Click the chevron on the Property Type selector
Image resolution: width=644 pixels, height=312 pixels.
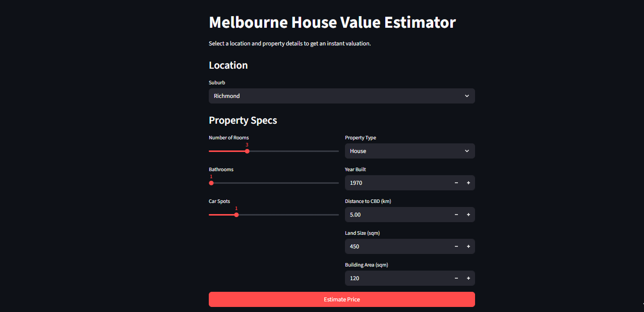pos(468,151)
